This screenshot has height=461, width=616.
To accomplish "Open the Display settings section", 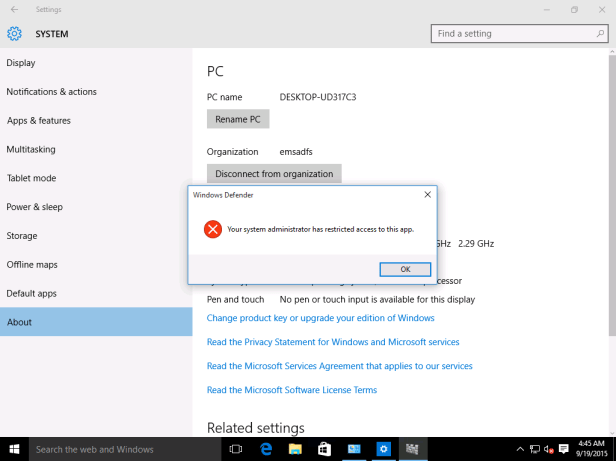I will 21,63.
